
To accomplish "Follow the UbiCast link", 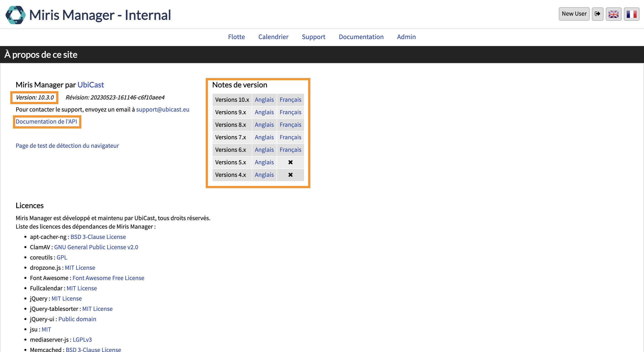I will click(x=91, y=85).
